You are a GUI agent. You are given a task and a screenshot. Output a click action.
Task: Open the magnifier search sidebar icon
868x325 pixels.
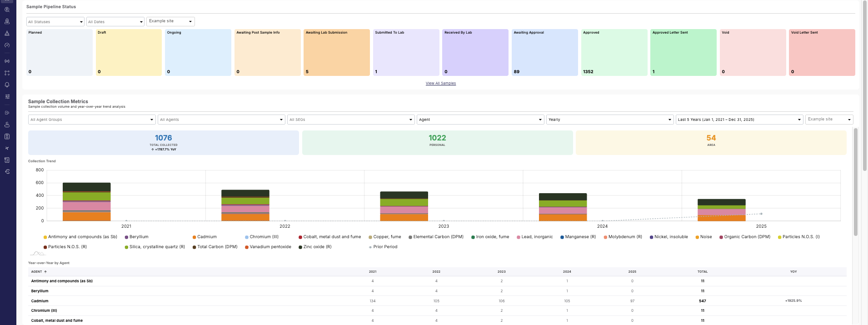click(7, 10)
